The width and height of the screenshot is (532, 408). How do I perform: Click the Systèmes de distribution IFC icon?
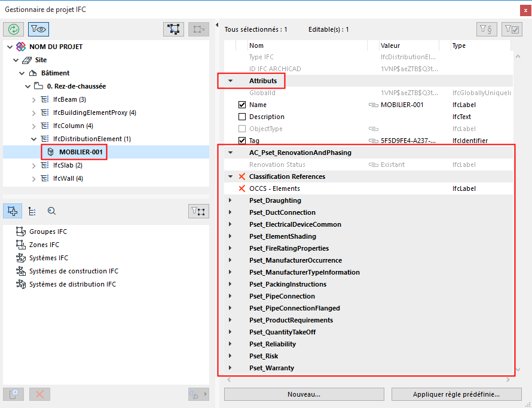21,284
